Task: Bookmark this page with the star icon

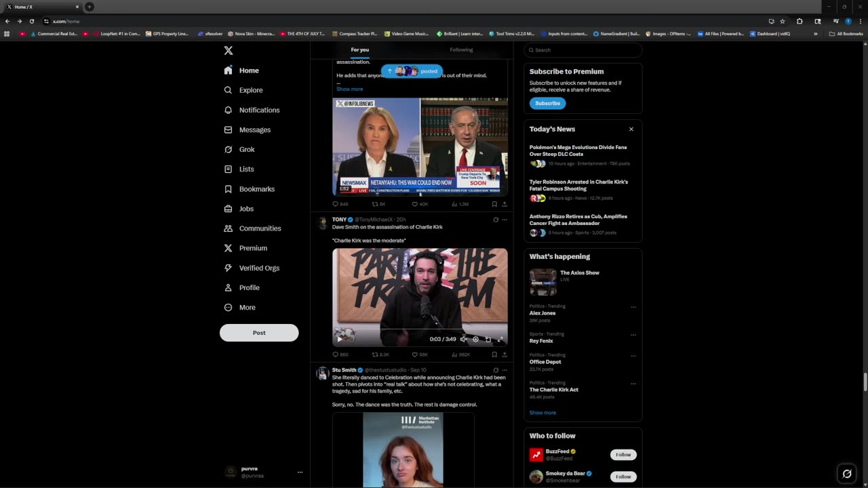Action: (782, 21)
